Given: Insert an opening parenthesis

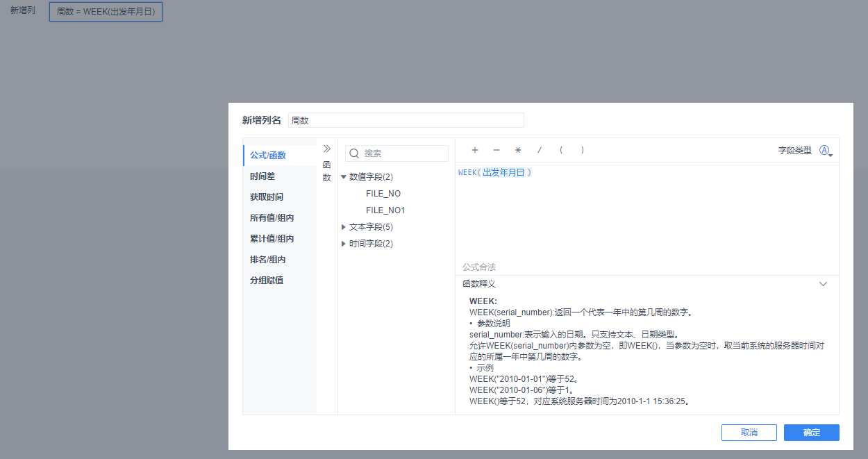Looking at the screenshot, I should click(x=560, y=150).
